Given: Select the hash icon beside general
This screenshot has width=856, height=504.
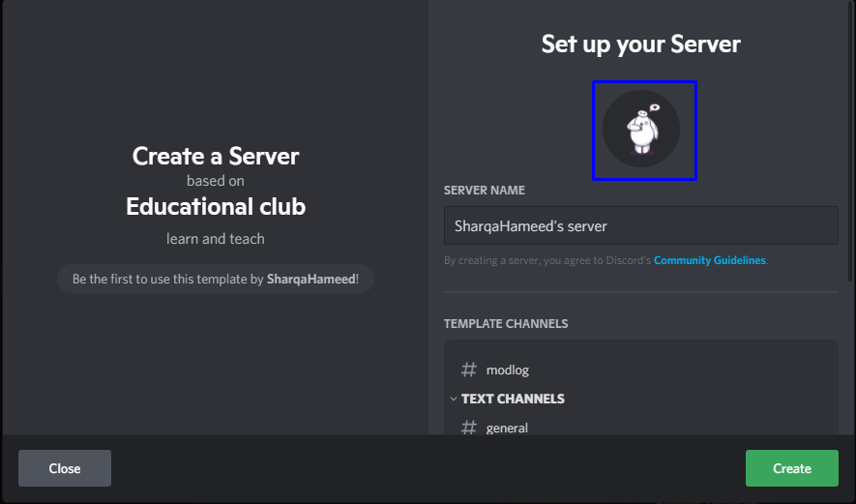Looking at the screenshot, I should coord(468,427).
